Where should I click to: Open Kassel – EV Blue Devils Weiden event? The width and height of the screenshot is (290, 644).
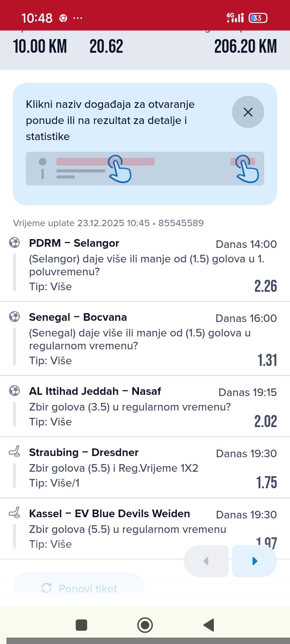(x=110, y=514)
